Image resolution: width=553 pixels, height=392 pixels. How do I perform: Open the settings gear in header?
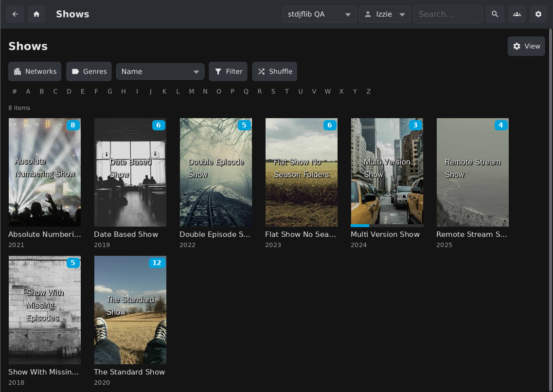click(538, 14)
